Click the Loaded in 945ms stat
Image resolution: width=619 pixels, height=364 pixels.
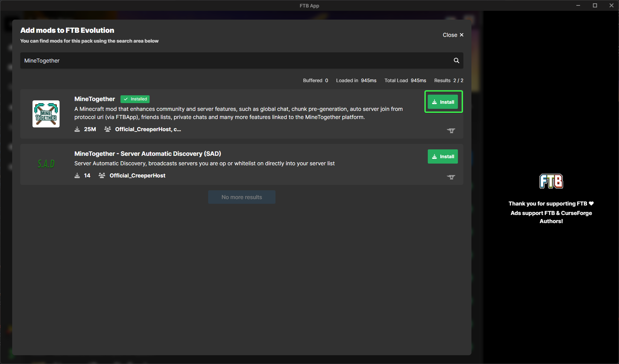pyautogui.click(x=356, y=80)
